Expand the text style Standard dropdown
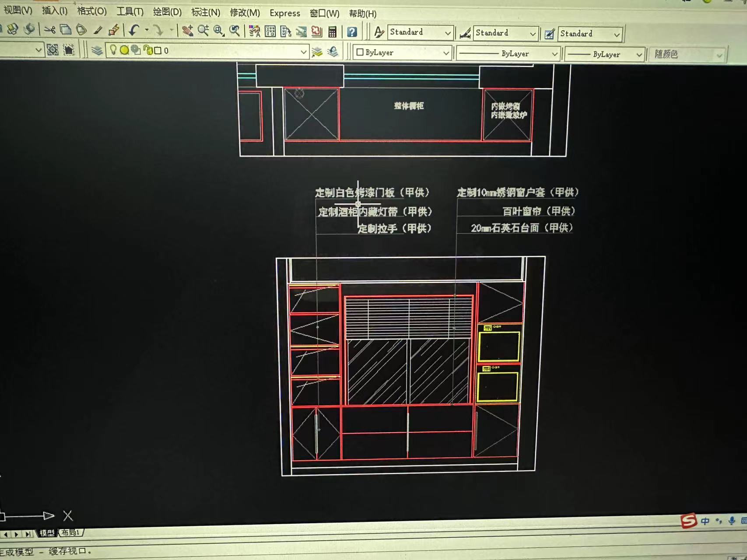The width and height of the screenshot is (747, 560). [447, 33]
